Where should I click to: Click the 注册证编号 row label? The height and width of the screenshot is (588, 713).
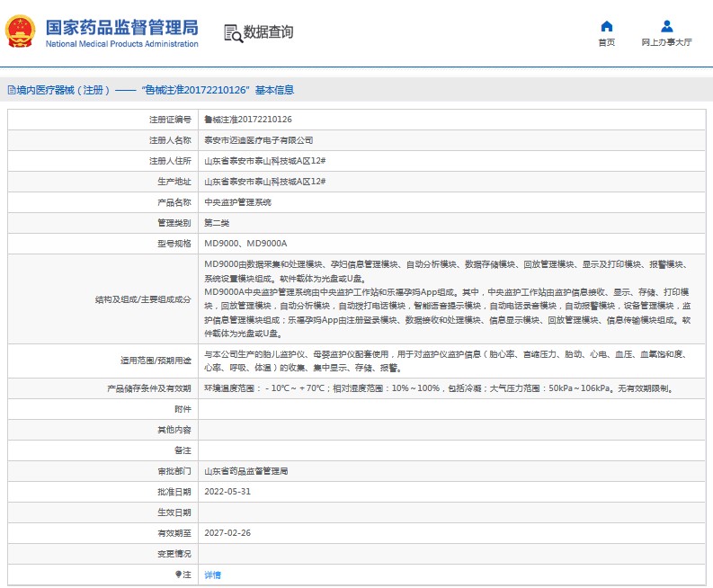click(170, 120)
